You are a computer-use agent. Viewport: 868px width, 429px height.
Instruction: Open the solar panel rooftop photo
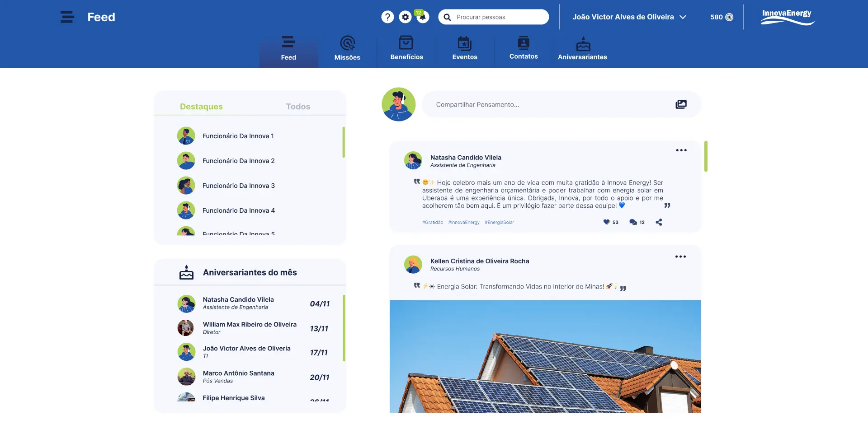coord(545,356)
